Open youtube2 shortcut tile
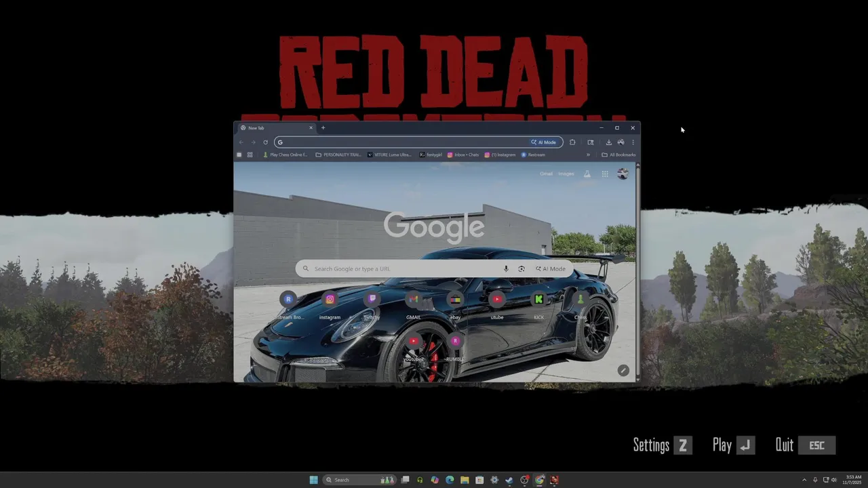 (414, 347)
